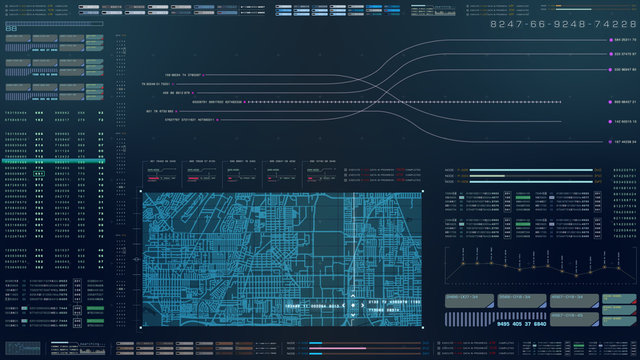Image resolution: width=640 pixels, height=360 pixels.
Task: Select the lowest yellow point on the line chart
Action: click(x=576, y=276)
